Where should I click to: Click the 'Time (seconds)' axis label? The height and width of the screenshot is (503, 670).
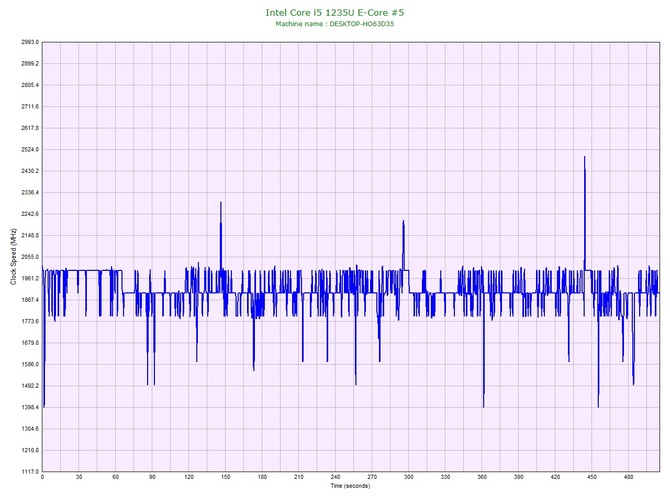tap(350, 486)
